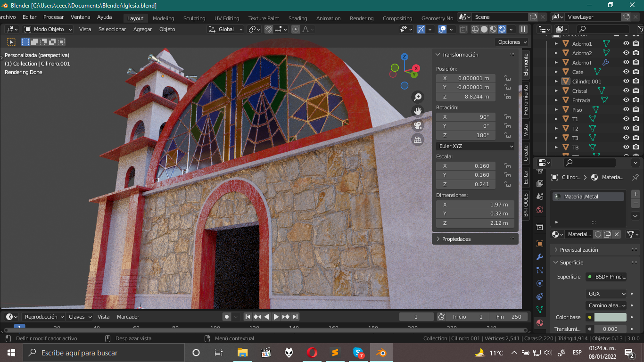Disable rendering for the Entrada object
This screenshot has width=644, height=362.
[x=636, y=100]
